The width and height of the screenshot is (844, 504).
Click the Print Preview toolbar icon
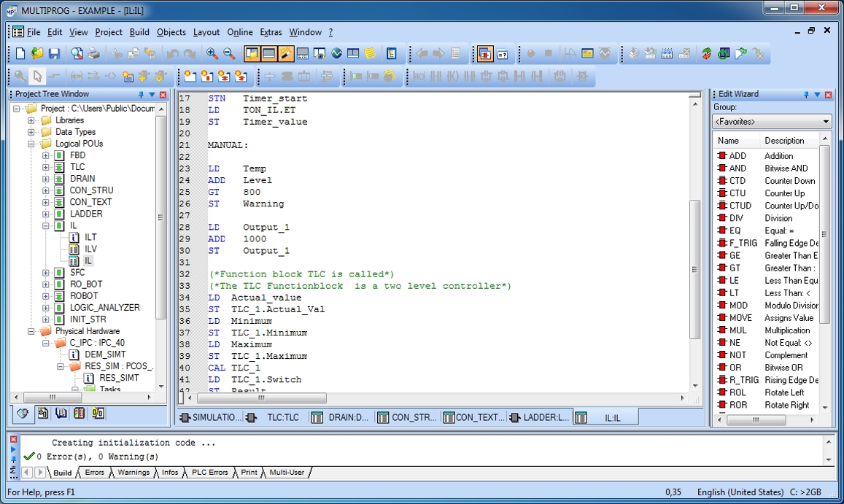click(x=77, y=54)
